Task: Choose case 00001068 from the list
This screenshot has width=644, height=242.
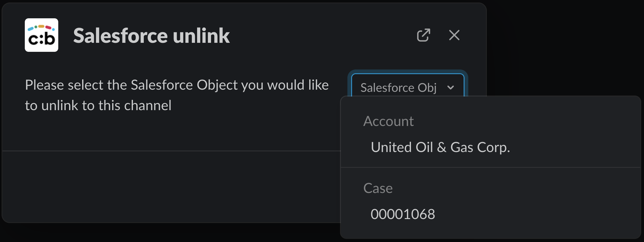Action: [x=403, y=214]
